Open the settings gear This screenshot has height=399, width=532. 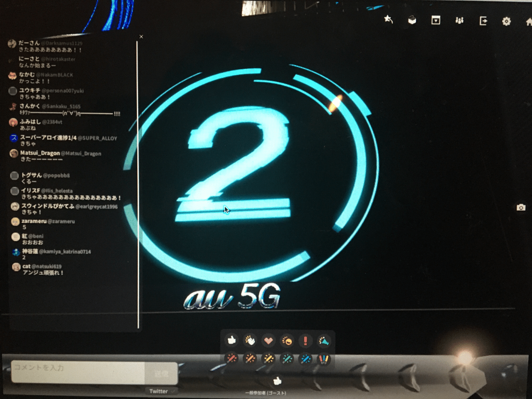[506, 21]
